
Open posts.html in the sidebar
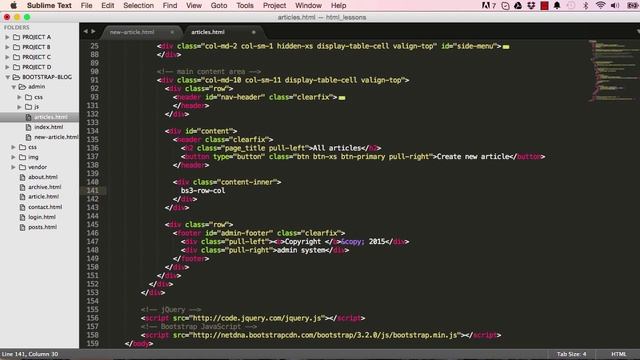pyautogui.click(x=42, y=227)
